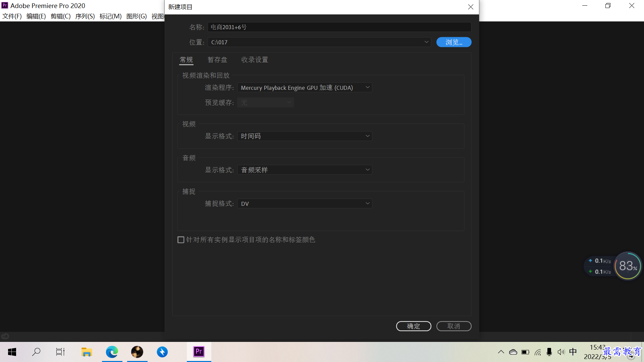
Task: Click the microphone tray icon
Action: [x=549, y=352]
